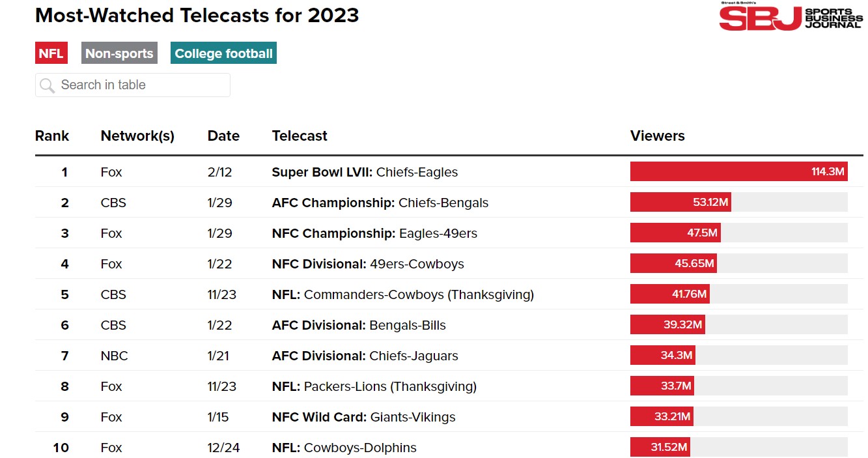The image size is (868, 458).
Task: Click the search magnifier icon
Action: tap(47, 85)
